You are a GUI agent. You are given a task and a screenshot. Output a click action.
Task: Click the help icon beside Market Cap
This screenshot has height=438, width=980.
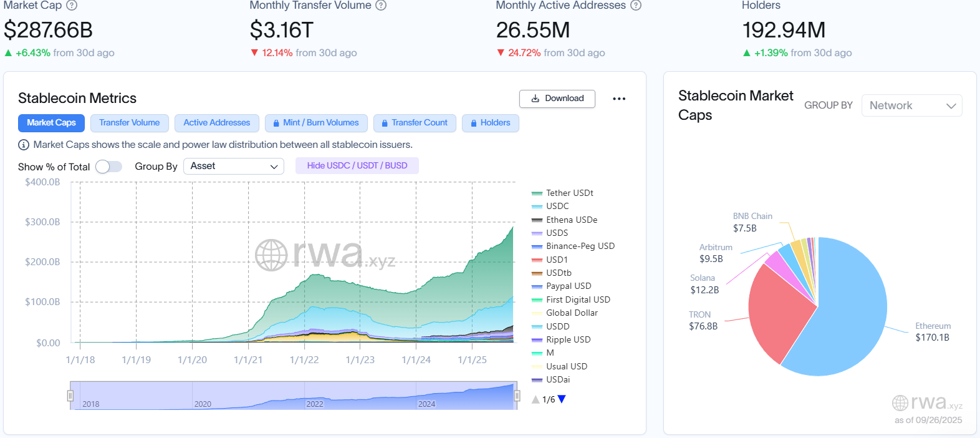[72, 6]
